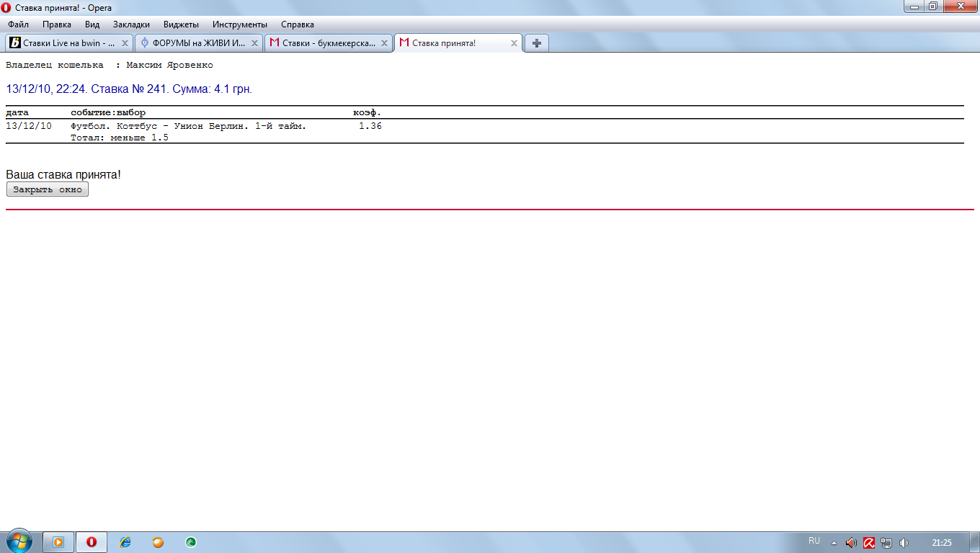This screenshot has height=553, width=980.
Task: Click the Закрыть окно button
Action: pos(48,189)
